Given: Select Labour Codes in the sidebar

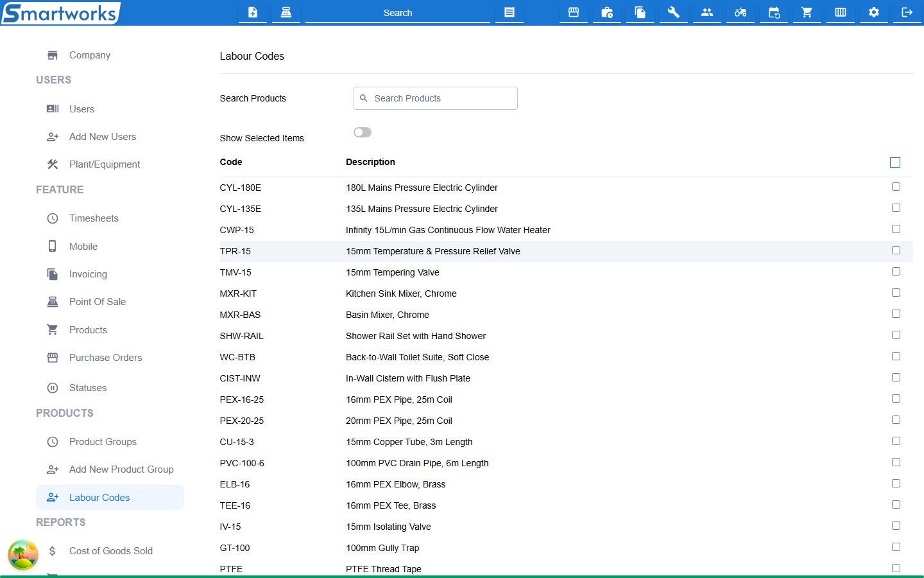Looking at the screenshot, I should (110, 498).
